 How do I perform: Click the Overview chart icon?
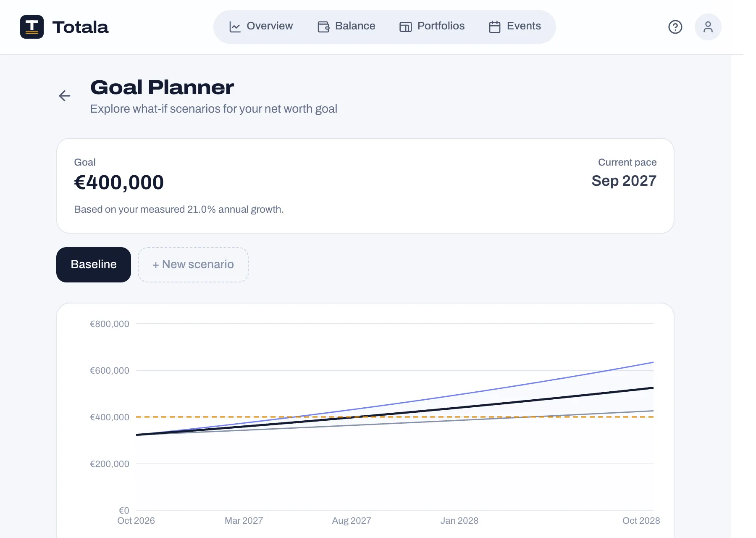pos(235,27)
